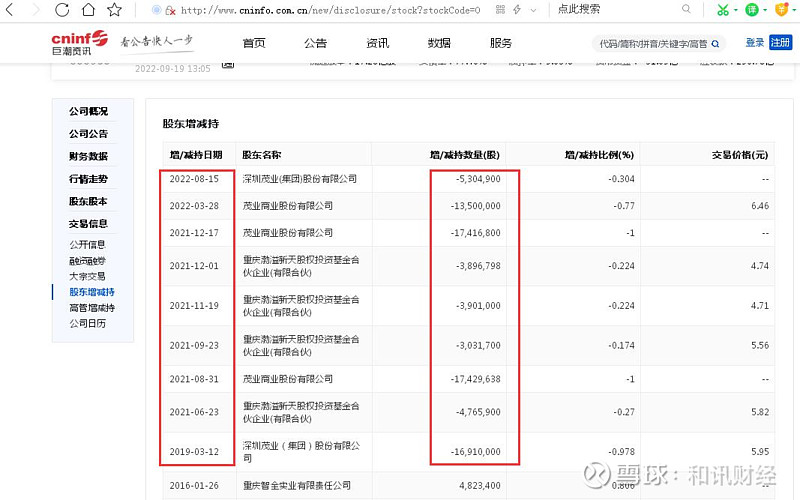This screenshot has width=800, height=500.
Task: Click the orange shield extension icon
Action: tap(781, 9)
